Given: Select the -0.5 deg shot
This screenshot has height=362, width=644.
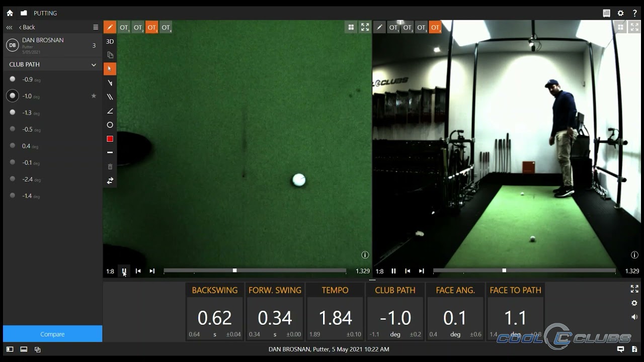Looking at the screenshot, I should (52, 129).
